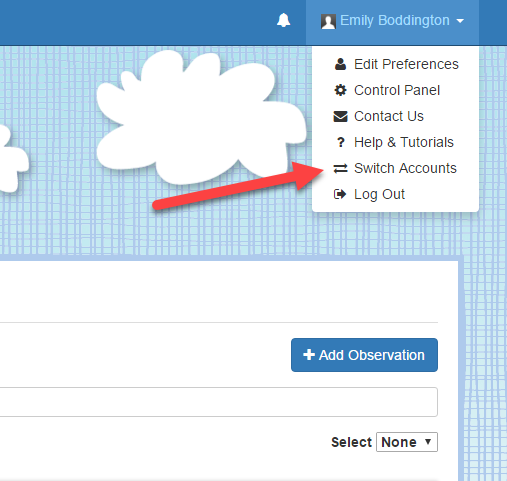Click the Log Out exit icon
The image size is (507, 481).
pos(340,194)
